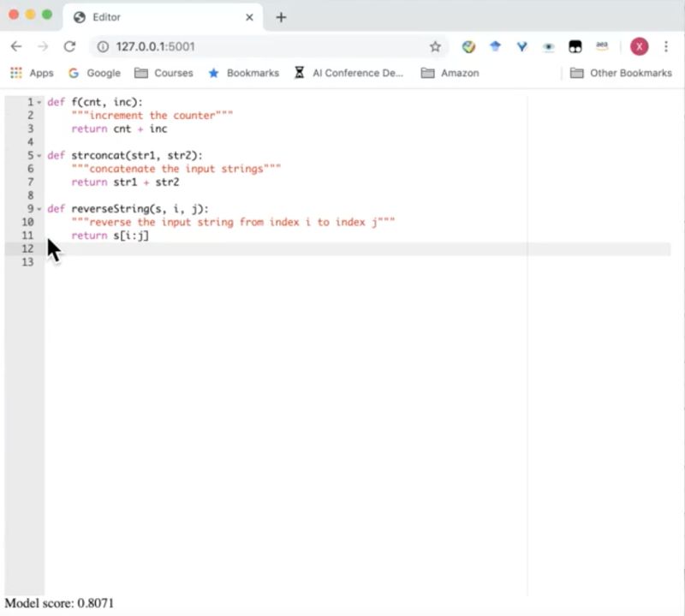Close the Editor tab

click(x=249, y=17)
